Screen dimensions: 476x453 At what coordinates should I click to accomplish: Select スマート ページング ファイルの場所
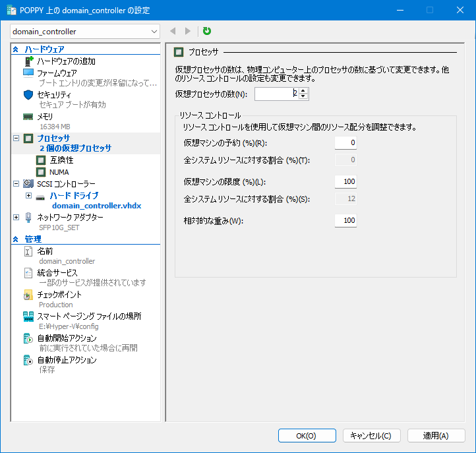click(x=89, y=317)
